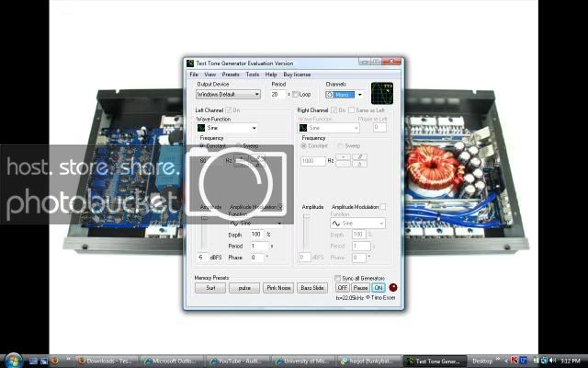Image resolution: width=588 pixels, height=368 pixels.
Task: Click the Pause generator button
Action: [x=360, y=288]
